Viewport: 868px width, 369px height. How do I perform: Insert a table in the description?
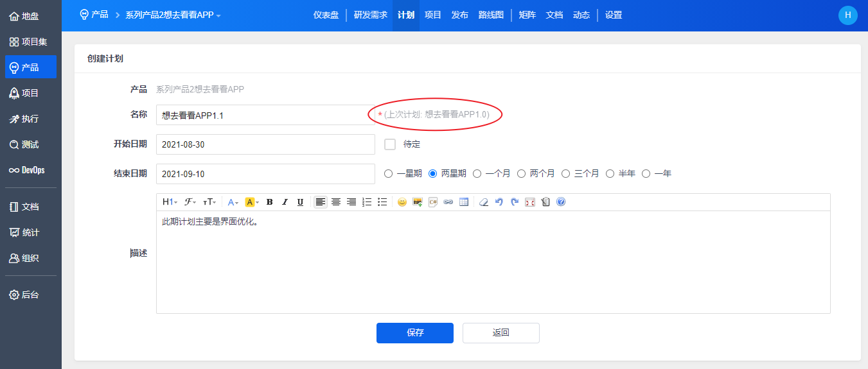point(464,202)
